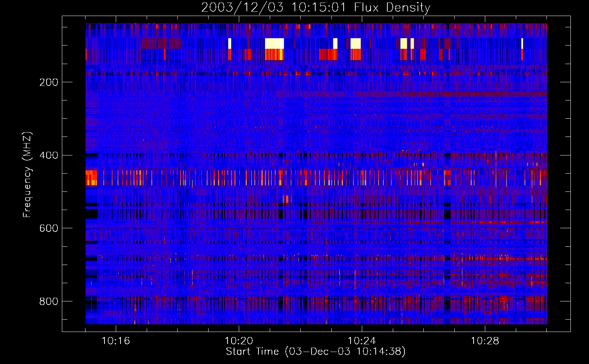The height and width of the screenshot is (364, 589).
Task: Click the '600' frequency tick label
Action: coord(49,228)
